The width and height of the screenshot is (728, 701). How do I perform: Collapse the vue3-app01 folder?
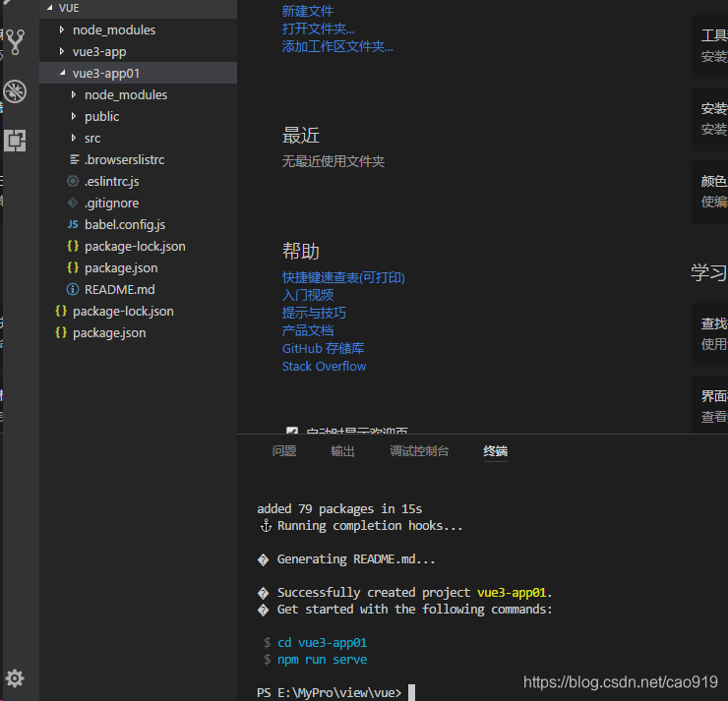click(x=62, y=73)
